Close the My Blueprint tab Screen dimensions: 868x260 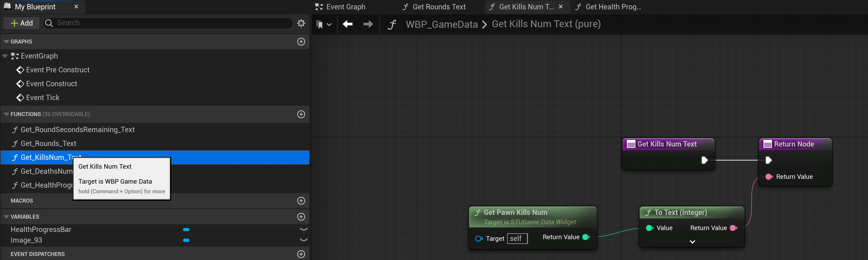tap(76, 7)
